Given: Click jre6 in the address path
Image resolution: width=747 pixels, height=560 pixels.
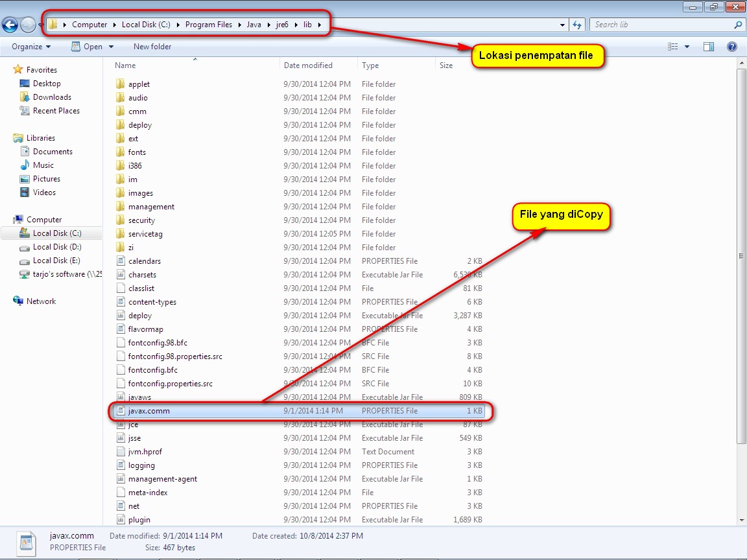Looking at the screenshot, I should (282, 25).
